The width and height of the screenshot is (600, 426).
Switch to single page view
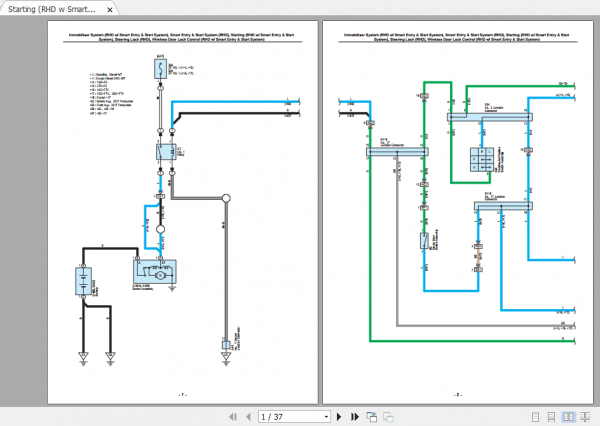pyautogui.click(x=537, y=416)
